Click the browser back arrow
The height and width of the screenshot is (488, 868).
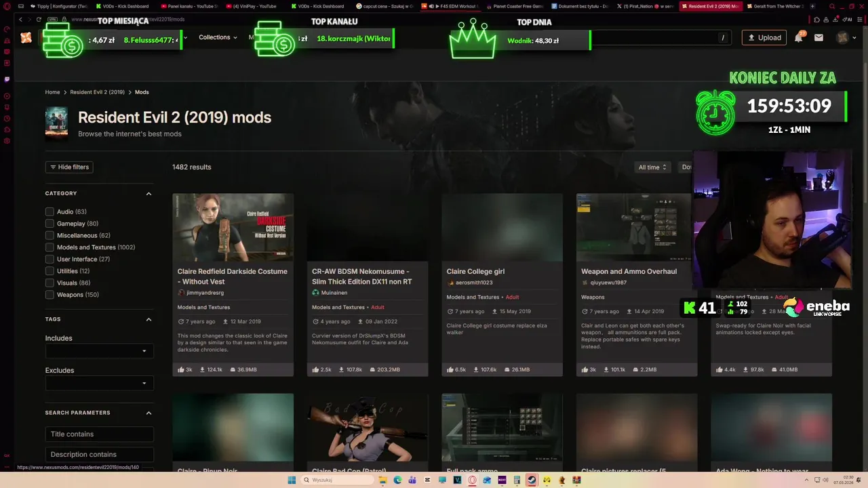pos(21,20)
